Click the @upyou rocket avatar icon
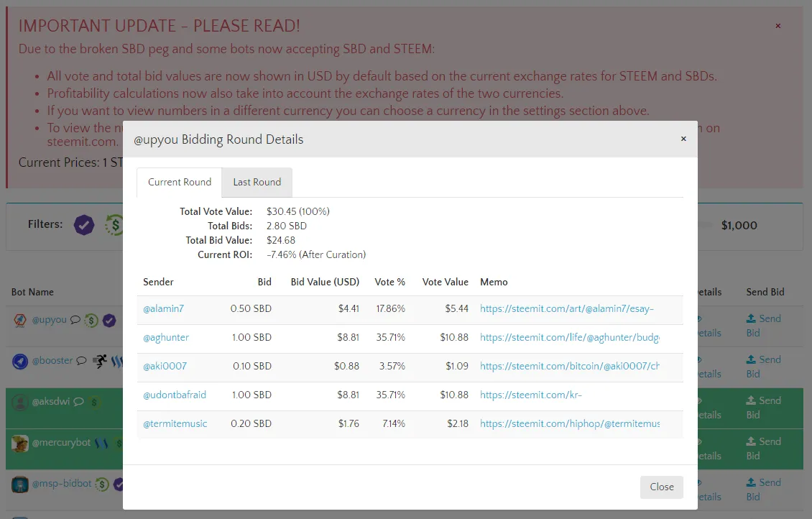Screen dimensions: 812x519 point(19,320)
